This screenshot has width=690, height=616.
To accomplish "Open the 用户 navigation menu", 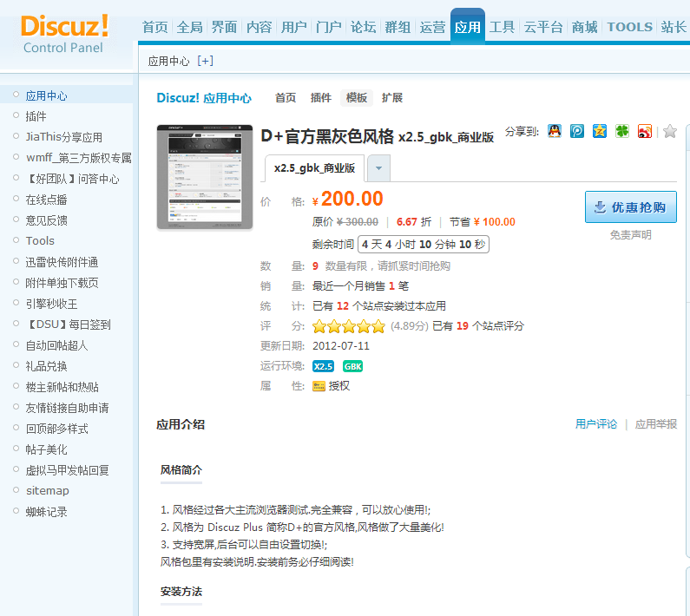I will pos(294,27).
